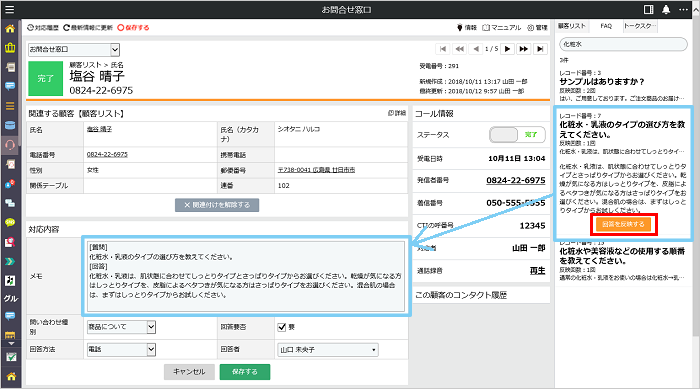Click 関連付けを解除する button

pos(217,205)
